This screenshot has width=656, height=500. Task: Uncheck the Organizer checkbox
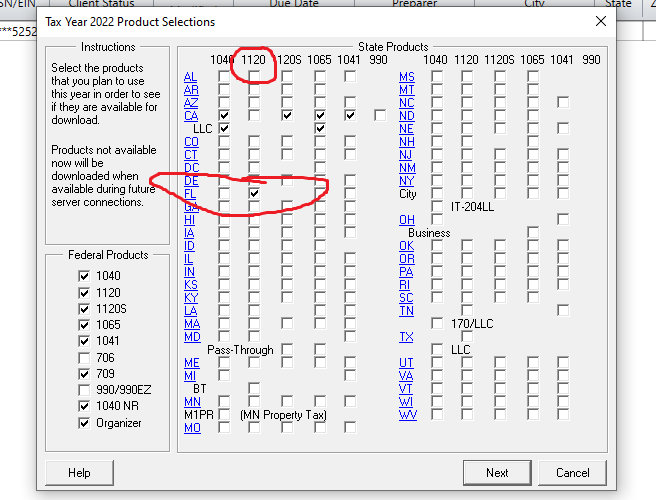pos(84,423)
